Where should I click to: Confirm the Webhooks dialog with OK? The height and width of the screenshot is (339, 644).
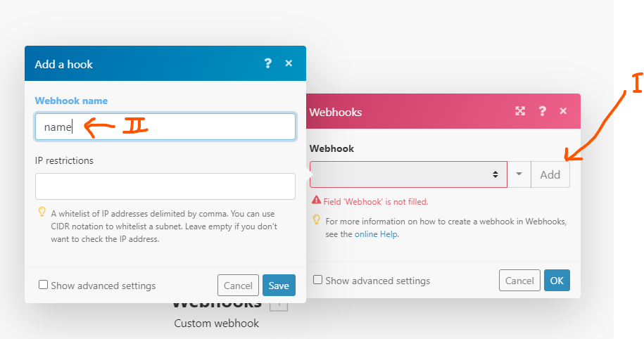click(x=557, y=281)
